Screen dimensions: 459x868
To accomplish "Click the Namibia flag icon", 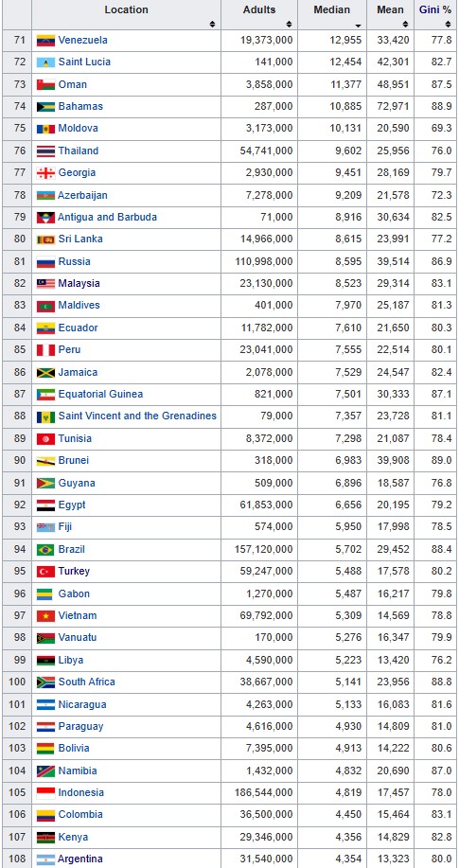I will (46, 771).
